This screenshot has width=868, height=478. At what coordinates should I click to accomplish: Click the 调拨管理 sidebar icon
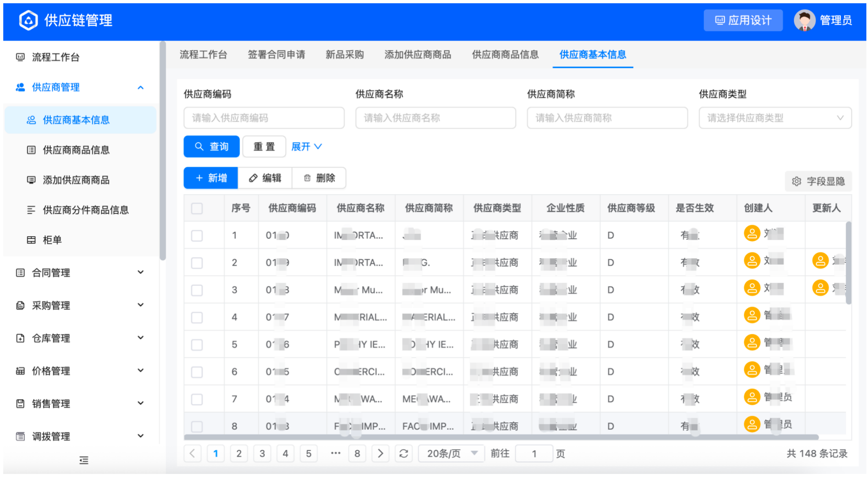[x=20, y=436]
